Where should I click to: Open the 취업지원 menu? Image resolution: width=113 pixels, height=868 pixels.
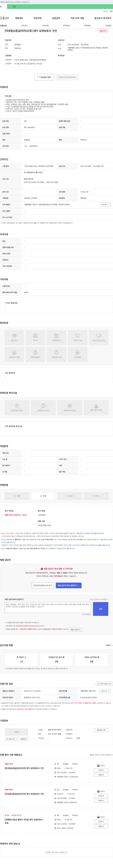coord(38,18)
